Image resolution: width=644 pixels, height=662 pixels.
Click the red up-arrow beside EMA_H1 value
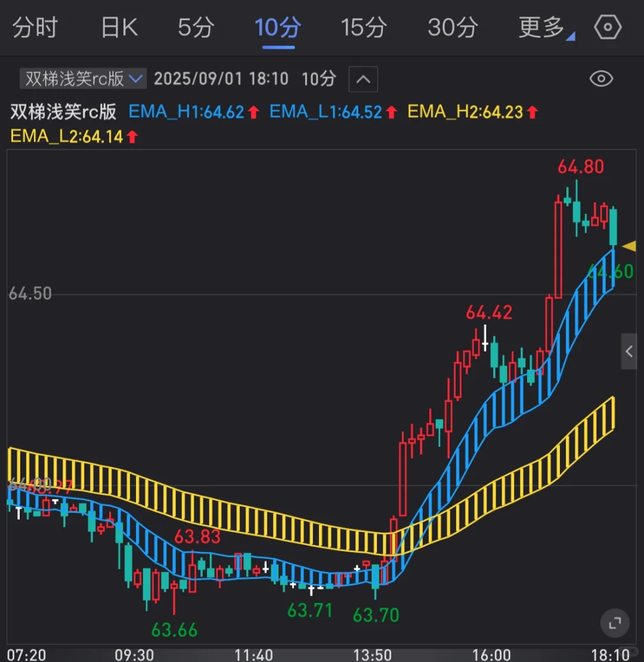(255, 111)
